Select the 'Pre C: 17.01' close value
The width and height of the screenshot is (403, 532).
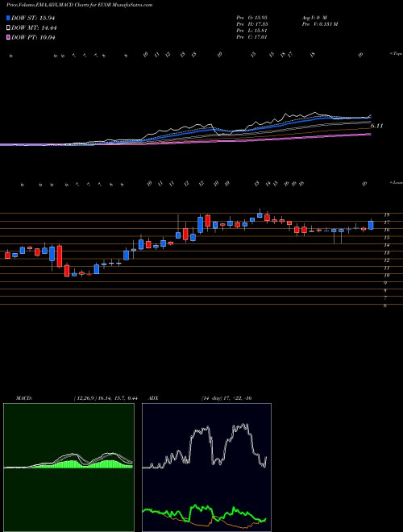(251, 37)
